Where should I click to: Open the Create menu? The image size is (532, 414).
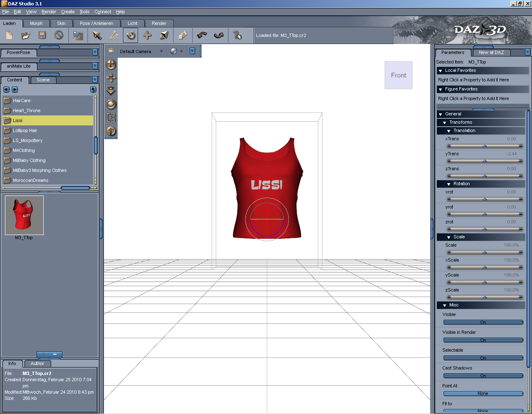[x=68, y=12]
